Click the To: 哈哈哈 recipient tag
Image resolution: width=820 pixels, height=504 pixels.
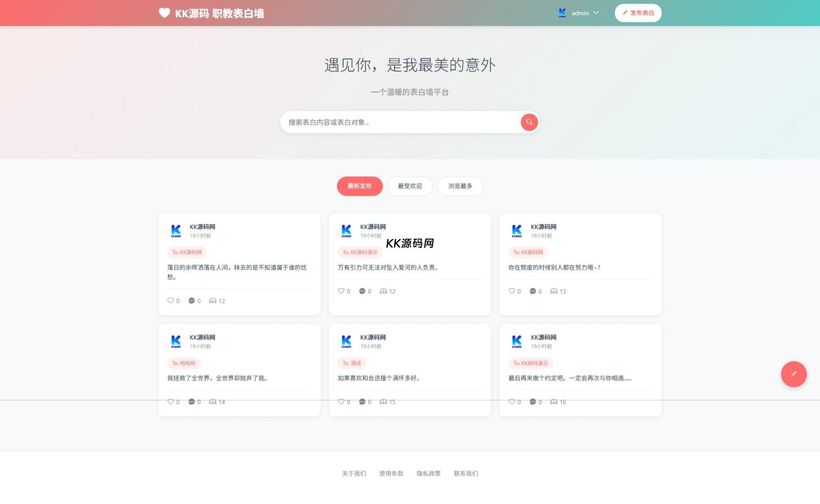(x=184, y=363)
